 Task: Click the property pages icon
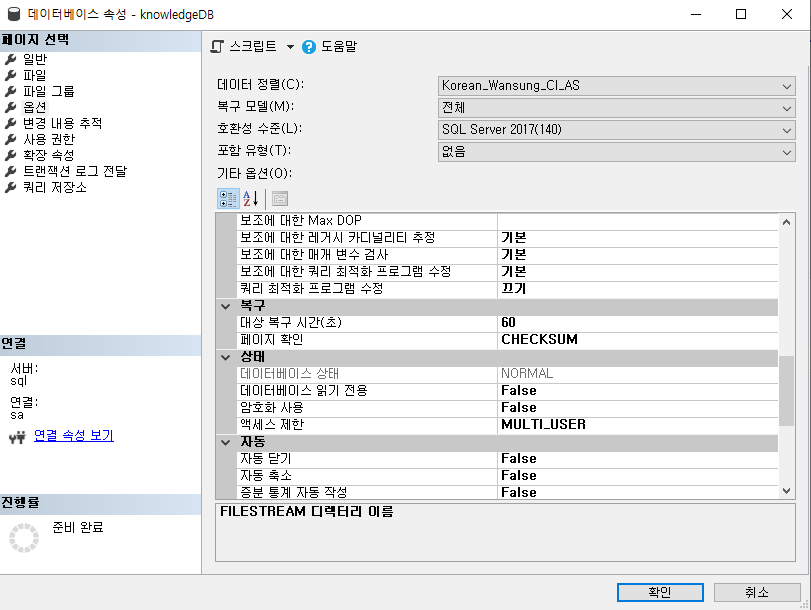[280, 199]
